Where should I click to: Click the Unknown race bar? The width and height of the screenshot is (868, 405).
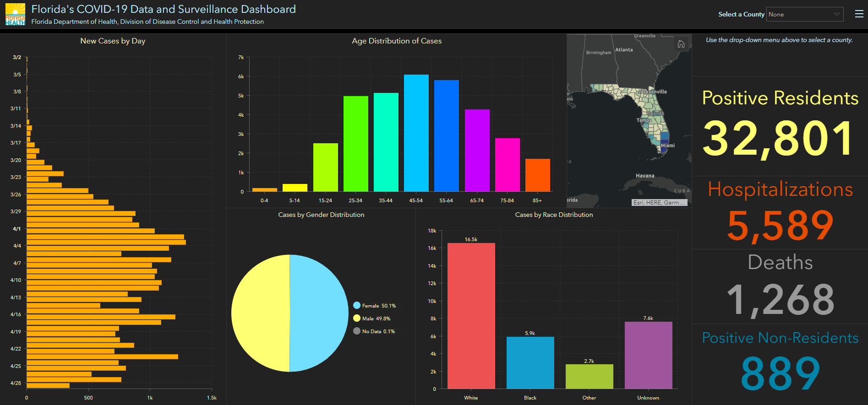648,355
